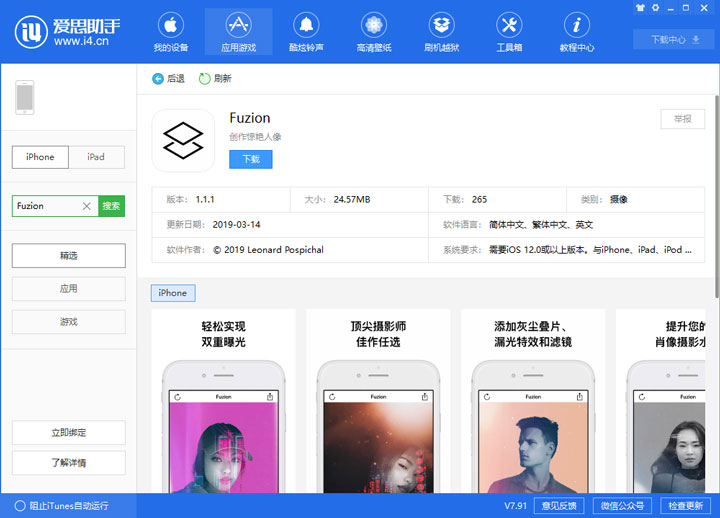Open the 添加灰尘叠片 screenshot thumbnail

tap(533, 401)
